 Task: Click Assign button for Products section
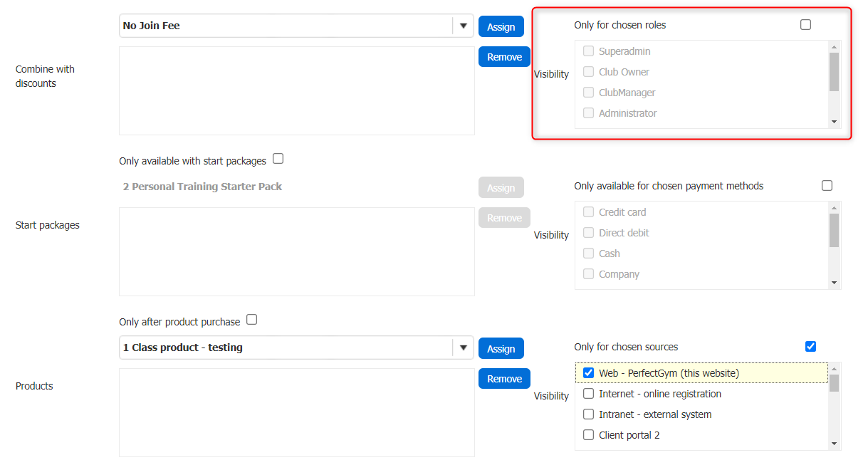[501, 348]
